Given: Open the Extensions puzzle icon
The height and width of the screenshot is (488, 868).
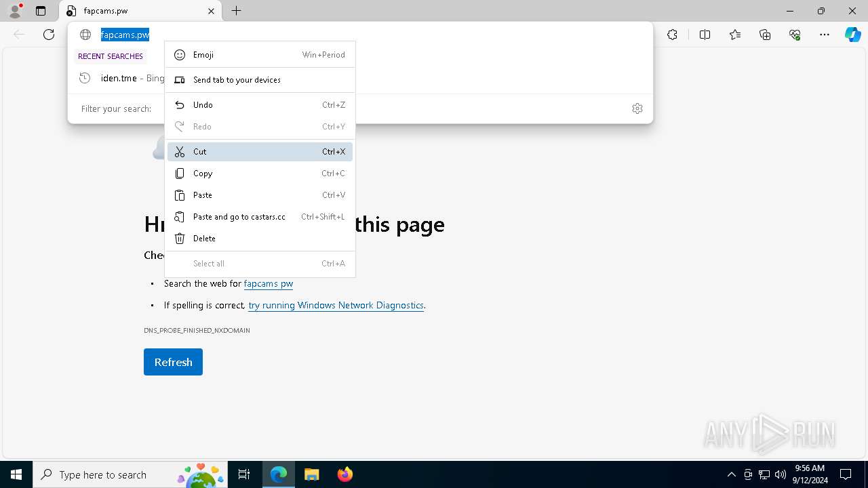Looking at the screenshot, I should click(x=672, y=35).
